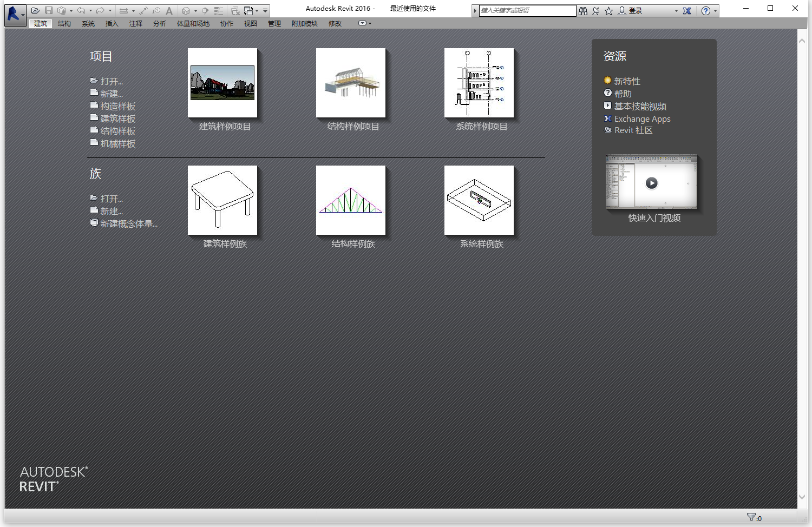This screenshot has height=527, width=812.
Task: Click 新建 link under 项目
Action: coord(112,94)
